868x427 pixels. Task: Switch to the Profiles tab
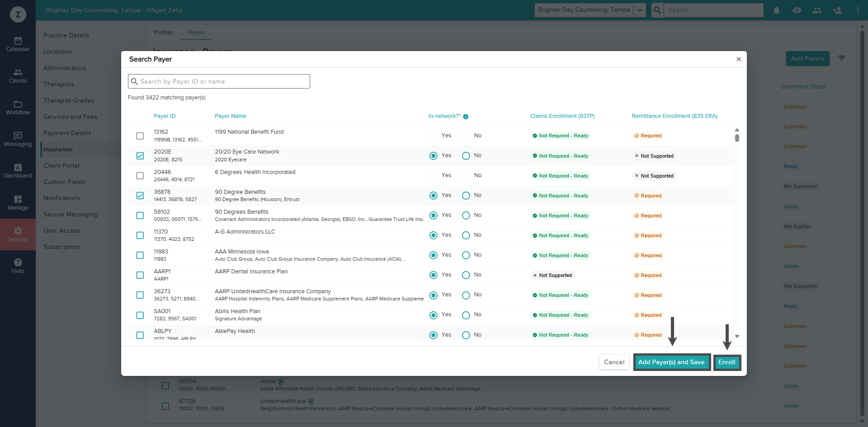point(163,33)
